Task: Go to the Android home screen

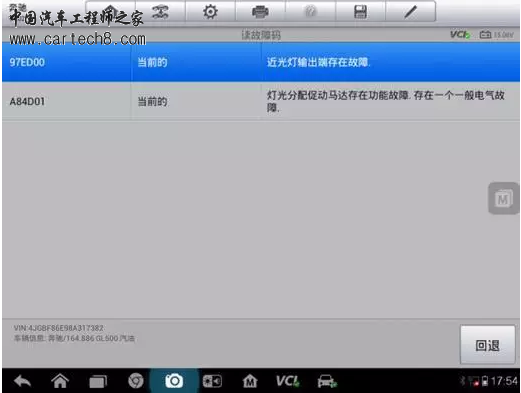Action: coord(60,381)
